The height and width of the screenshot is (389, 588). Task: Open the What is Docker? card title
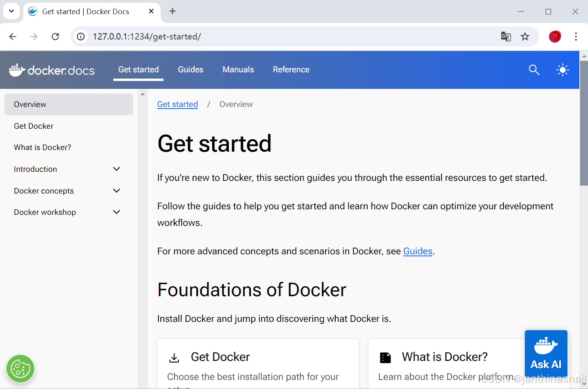[x=445, y=357]
